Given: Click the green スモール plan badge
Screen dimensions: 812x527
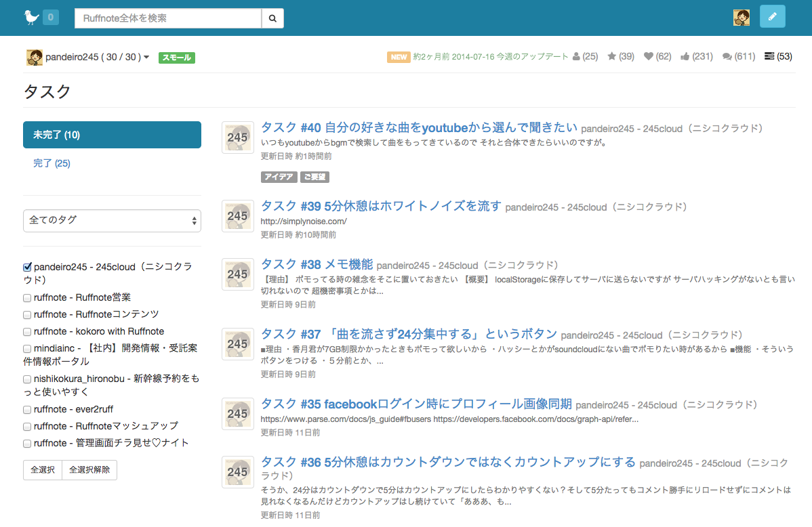Looking at the screenshot, I should [x=177, y=58].
